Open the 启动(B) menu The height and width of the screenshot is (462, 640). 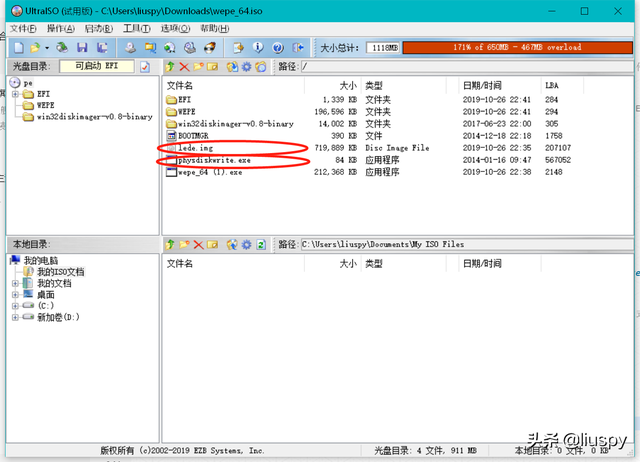[99, 28]
